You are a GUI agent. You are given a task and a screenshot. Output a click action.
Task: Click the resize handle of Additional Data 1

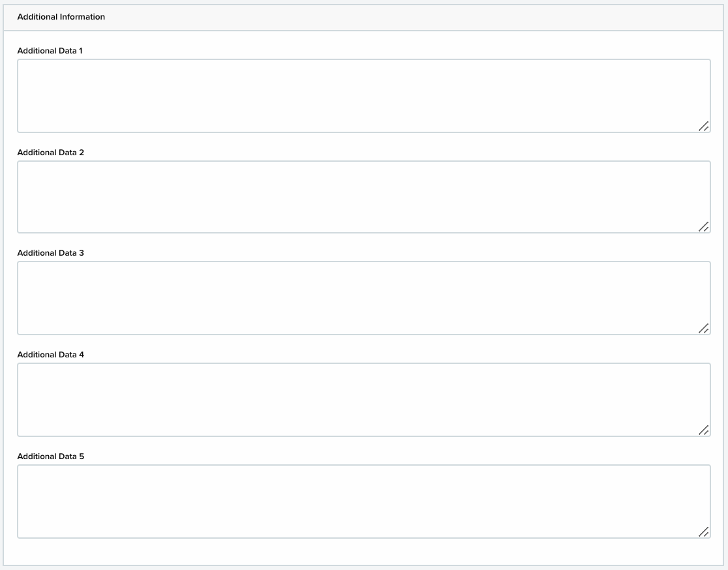704,127
